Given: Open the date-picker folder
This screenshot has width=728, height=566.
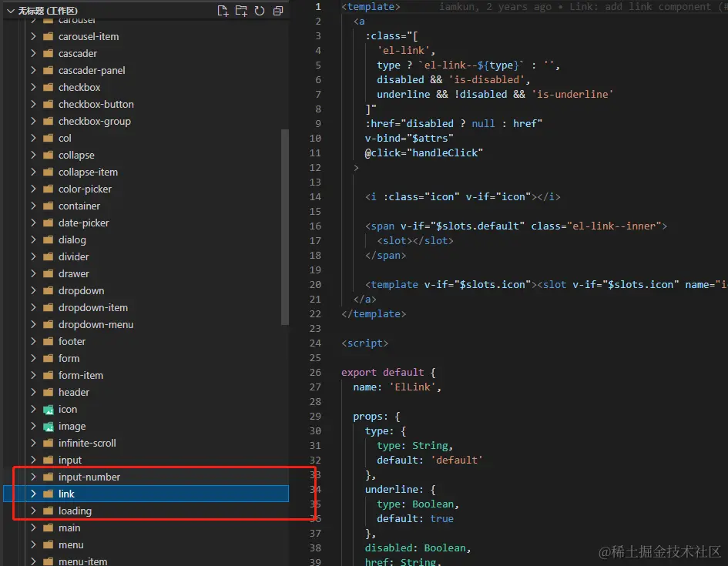Looking at the screenshot, I should [146, 223].
